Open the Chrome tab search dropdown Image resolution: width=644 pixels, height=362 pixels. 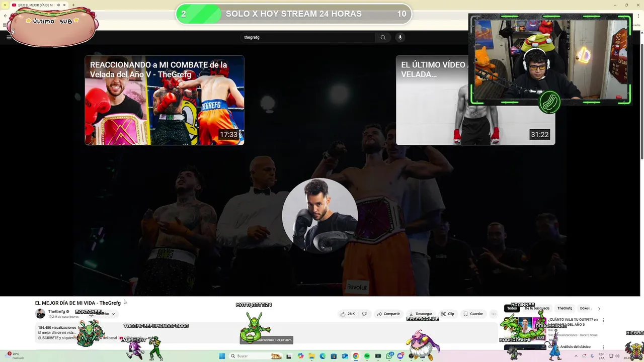coord(5,5)
